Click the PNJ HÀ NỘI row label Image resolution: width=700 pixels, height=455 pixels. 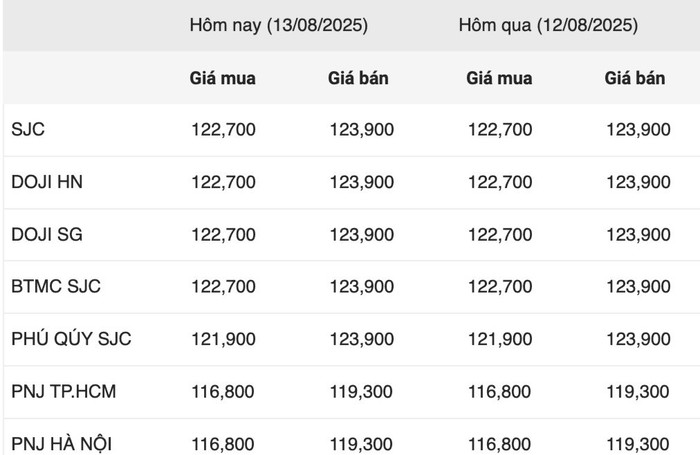(62, 444)
